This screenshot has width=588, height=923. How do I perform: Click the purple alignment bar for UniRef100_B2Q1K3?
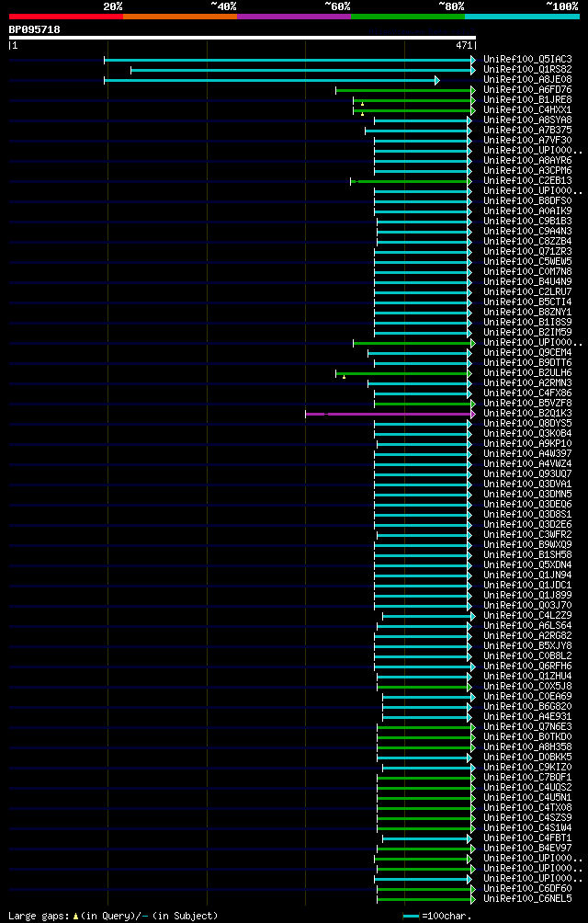(x=390, y=414)
